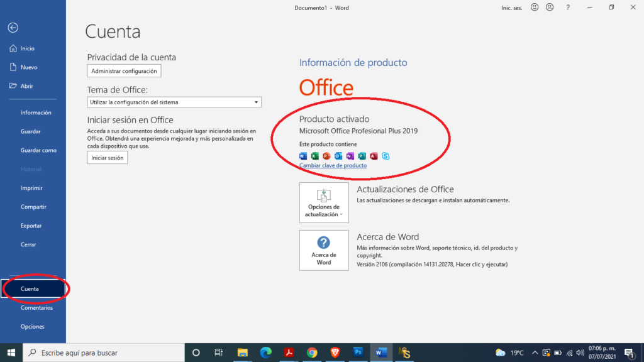Launch Google Chrome from the taskbar

coord(312,353)
